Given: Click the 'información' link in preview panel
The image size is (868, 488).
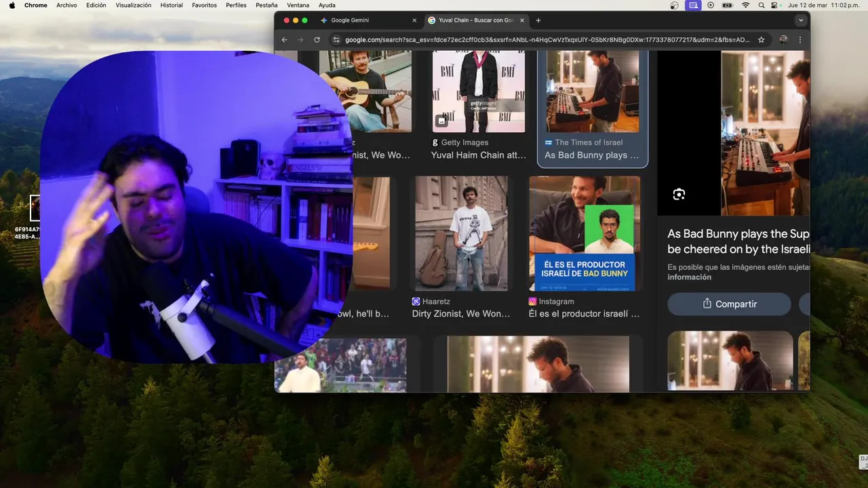Looking at the screenshot, I should point(690,277).
